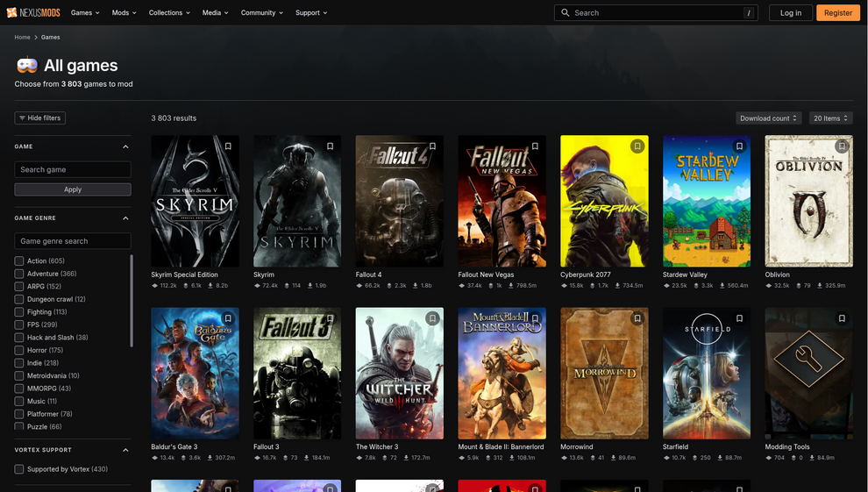Bookmark Cyberpunk 2077 tile

point(637,146)
